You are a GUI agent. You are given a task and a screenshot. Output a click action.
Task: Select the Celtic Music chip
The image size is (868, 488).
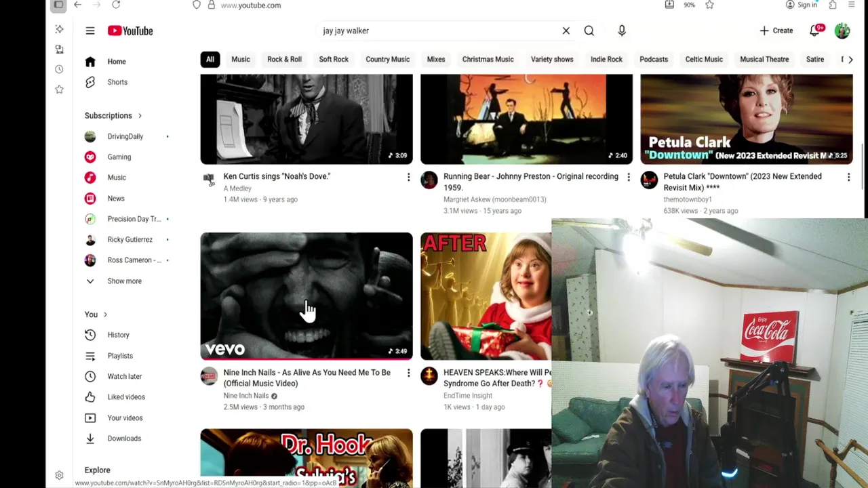(704, 60)
